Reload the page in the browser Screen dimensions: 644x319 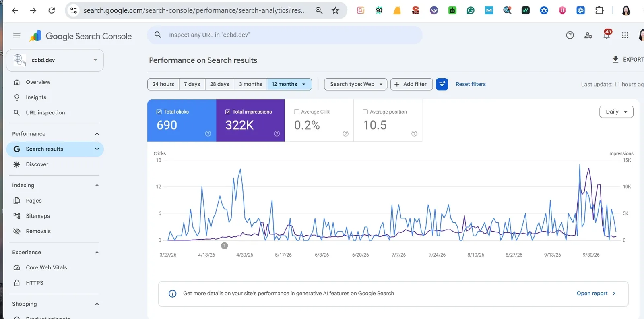coord(52,10)
